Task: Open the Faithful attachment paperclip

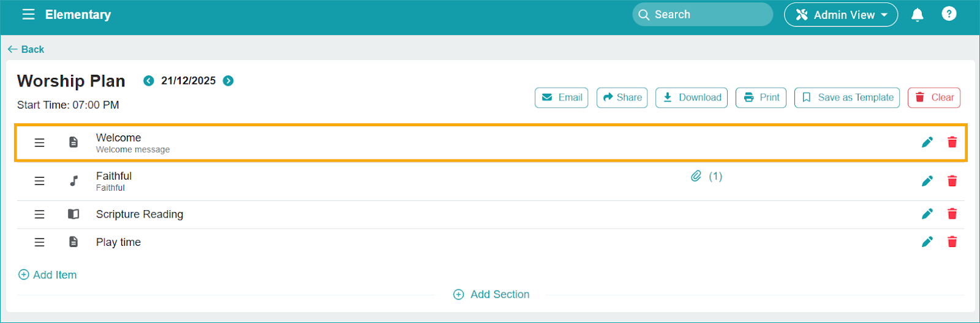Action: [696, 177]
